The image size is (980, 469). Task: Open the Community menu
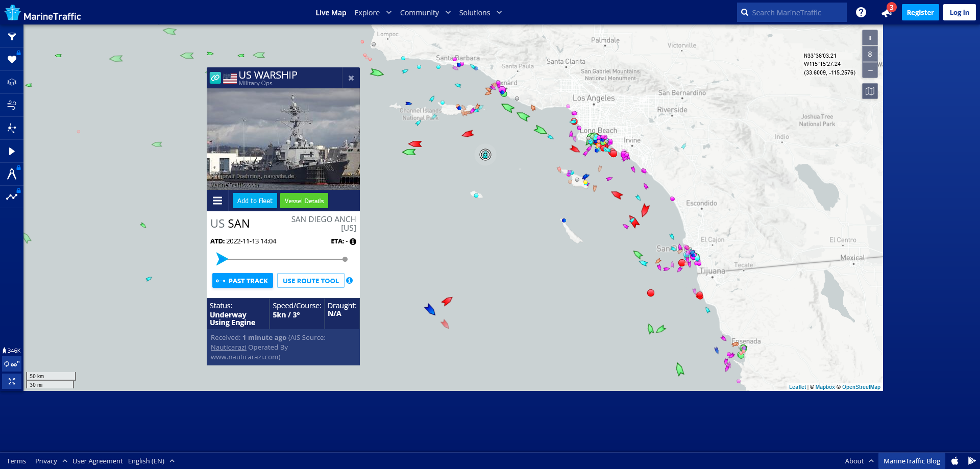[x=420, y=13]
